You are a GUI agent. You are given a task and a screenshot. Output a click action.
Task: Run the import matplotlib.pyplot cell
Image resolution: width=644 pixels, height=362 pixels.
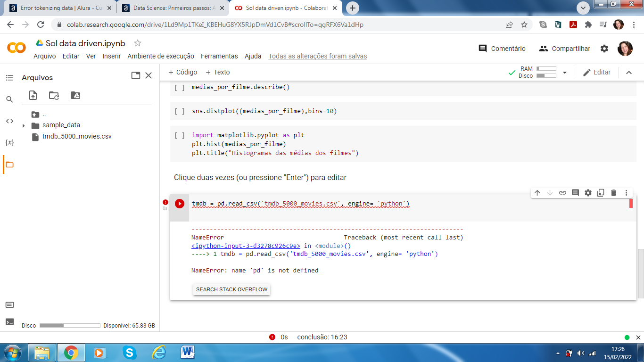tap(180, 135)
